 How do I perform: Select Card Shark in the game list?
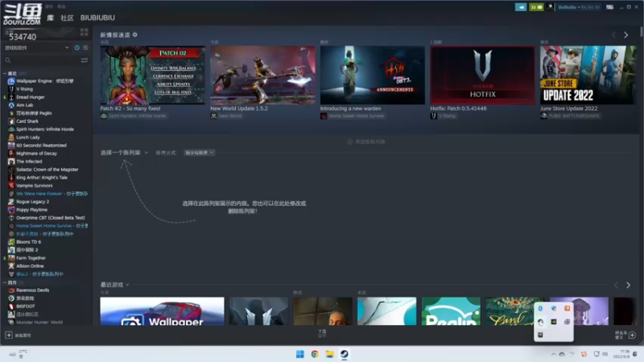[27, 121]
